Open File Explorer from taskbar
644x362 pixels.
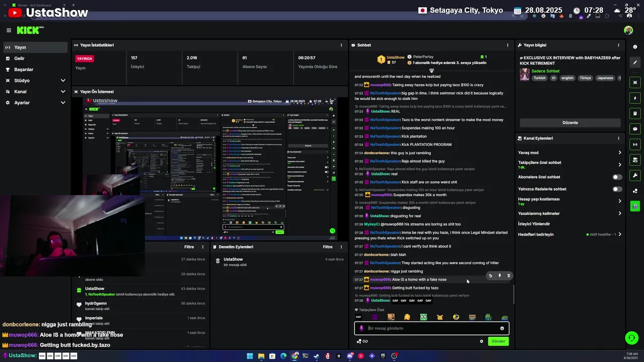click(261, 356)
